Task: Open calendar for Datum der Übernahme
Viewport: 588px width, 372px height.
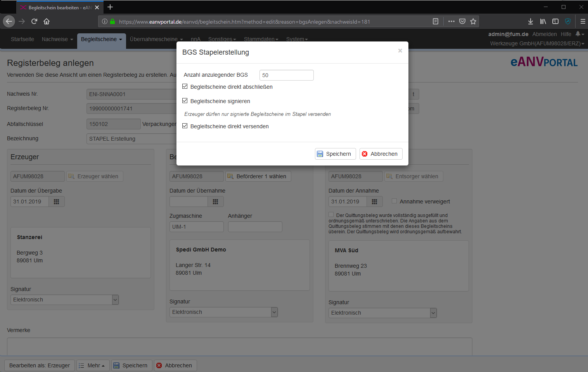Action: point(216,201)
